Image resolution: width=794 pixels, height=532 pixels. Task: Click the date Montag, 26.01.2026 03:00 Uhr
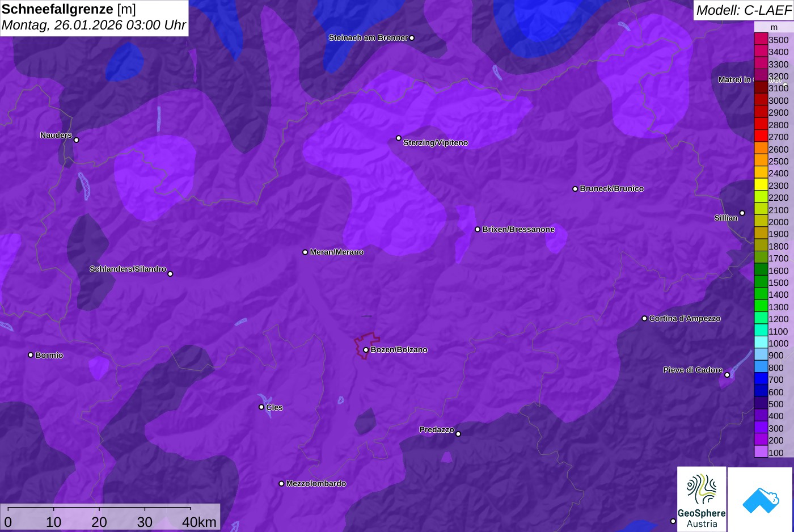pyautogui.click(x=94, y=26)
